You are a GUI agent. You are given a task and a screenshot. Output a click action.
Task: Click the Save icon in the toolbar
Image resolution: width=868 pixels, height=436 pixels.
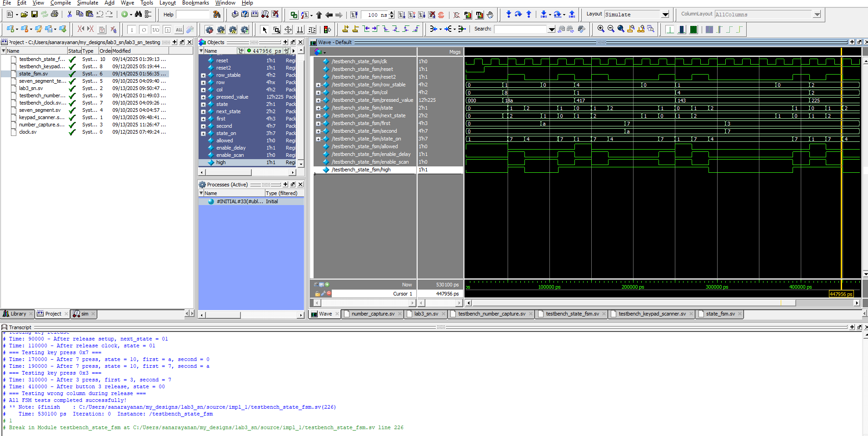point(34,15)
